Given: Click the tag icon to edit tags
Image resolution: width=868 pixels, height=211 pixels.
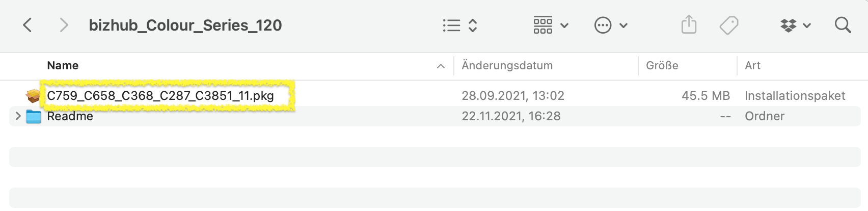Looking at the screenshot, I should click(729, 25).
